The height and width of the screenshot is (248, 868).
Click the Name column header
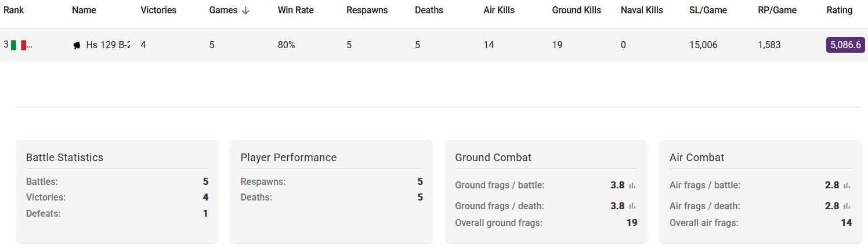(x=84, y=10)
